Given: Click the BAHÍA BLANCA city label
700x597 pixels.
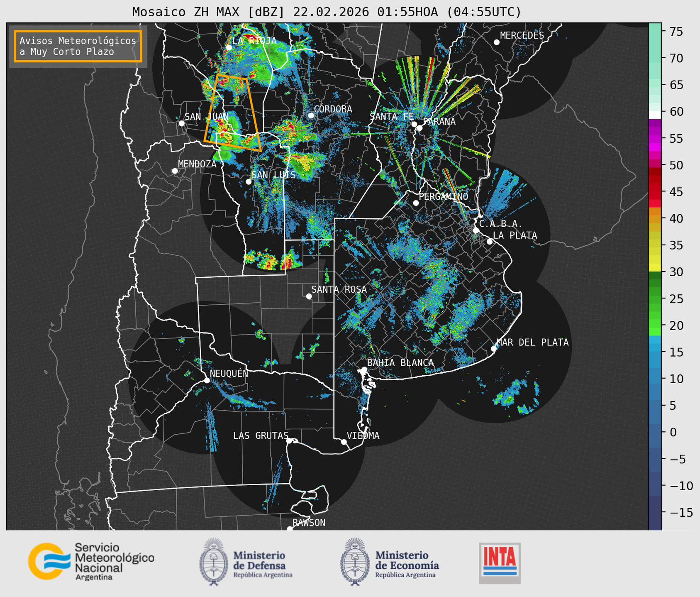Looking at the screenshot, I should click(400, 363).
